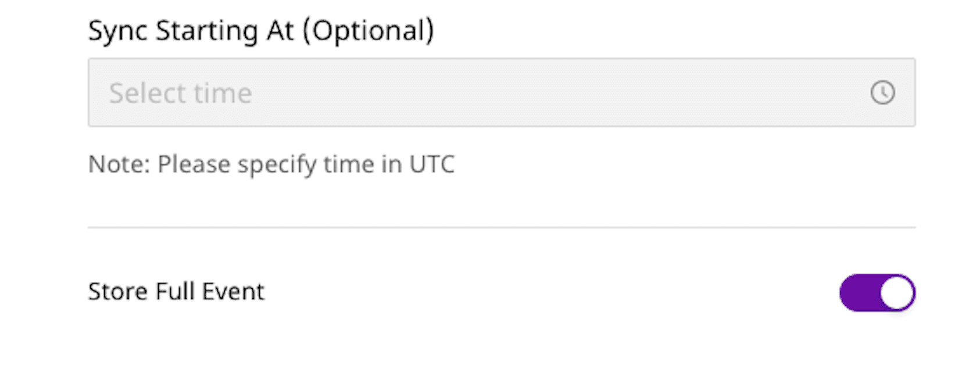Screen dimensions: 980x387
Task: Click the word Optional in the field label
Action: coord(372,30)
